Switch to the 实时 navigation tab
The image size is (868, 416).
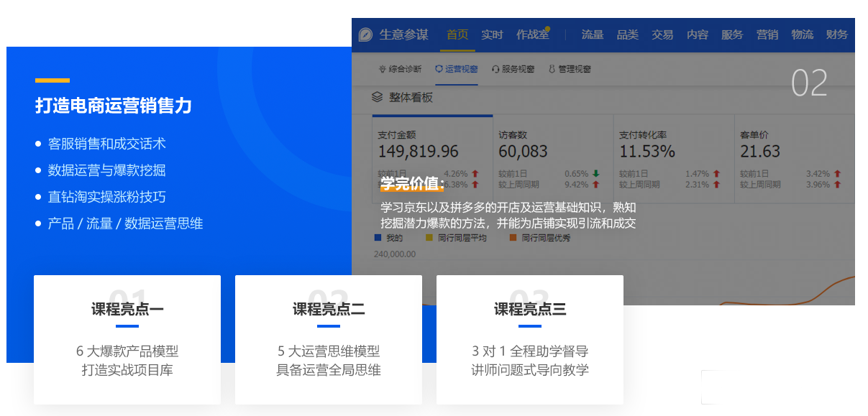point(493,35)
